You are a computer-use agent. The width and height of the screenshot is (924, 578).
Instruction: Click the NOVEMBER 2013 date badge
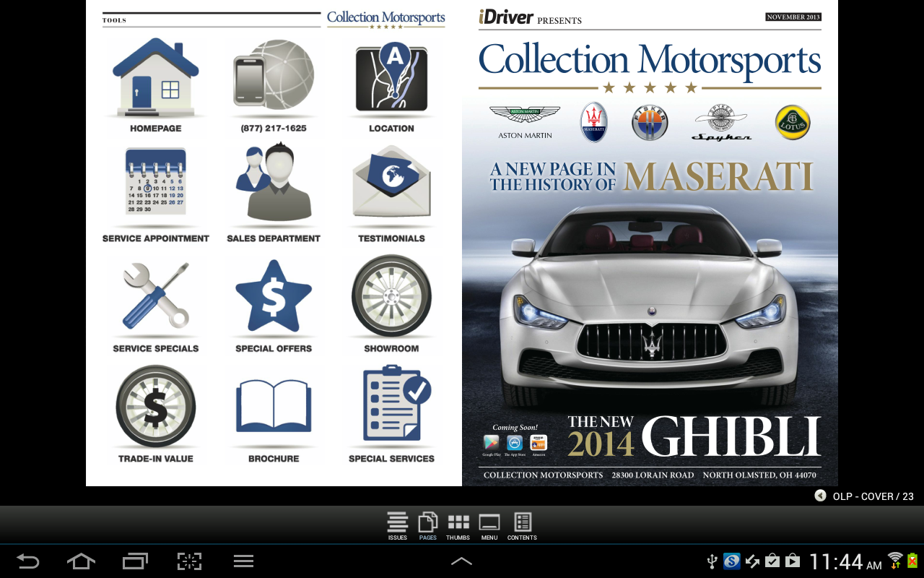[793, 17]
